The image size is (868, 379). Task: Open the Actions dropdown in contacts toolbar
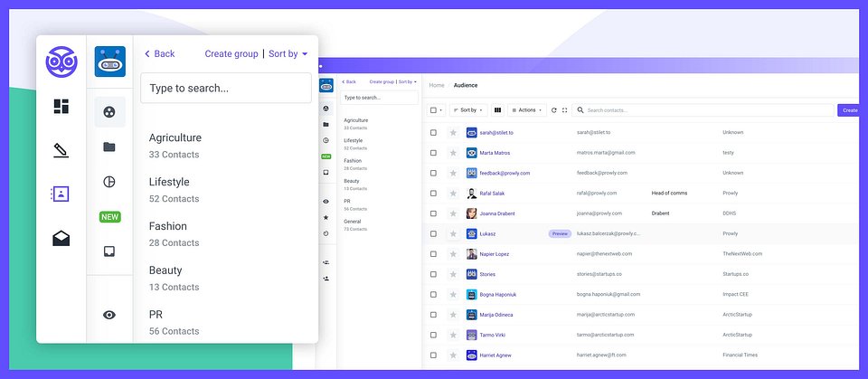click(x=527, y=110)
